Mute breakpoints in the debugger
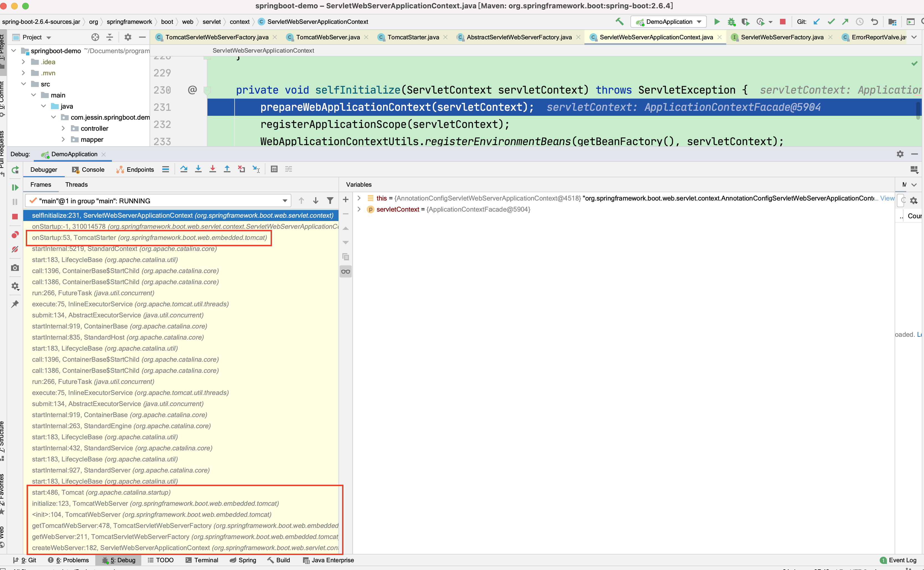 click(x=15, y=249)
